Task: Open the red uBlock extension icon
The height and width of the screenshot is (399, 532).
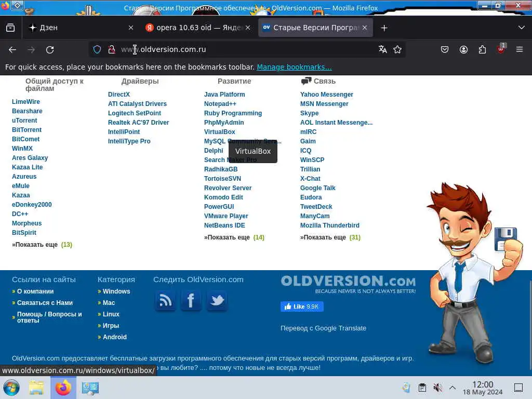Action: 501,49
